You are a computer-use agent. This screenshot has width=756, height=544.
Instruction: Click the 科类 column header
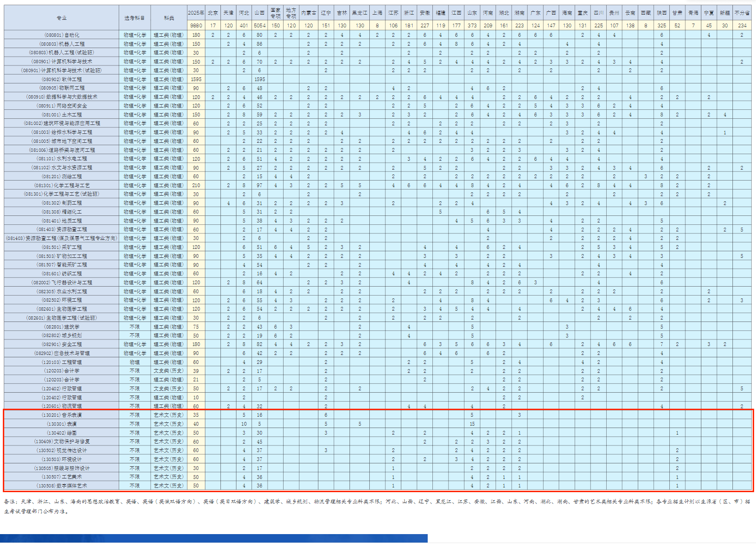click(169, 18)
